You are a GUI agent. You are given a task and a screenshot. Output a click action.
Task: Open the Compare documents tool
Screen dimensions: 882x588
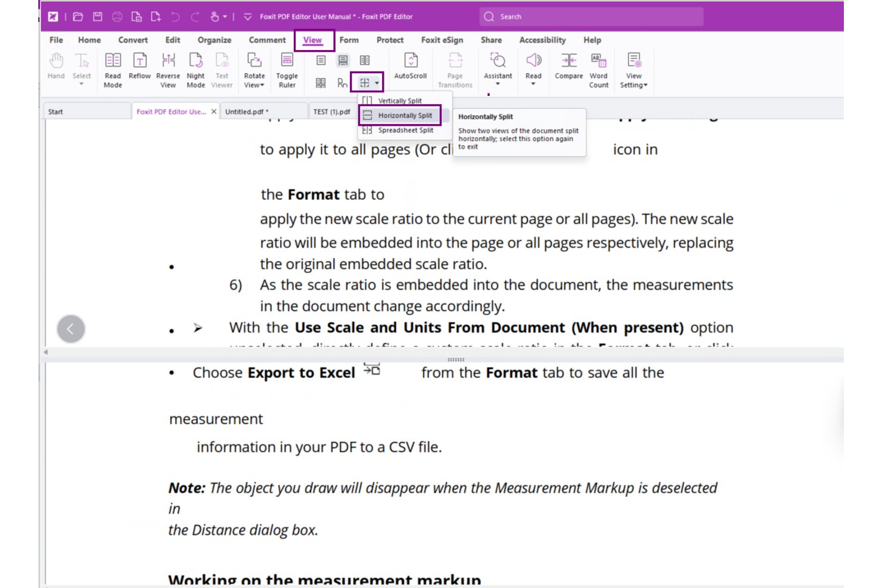[569, 66]
